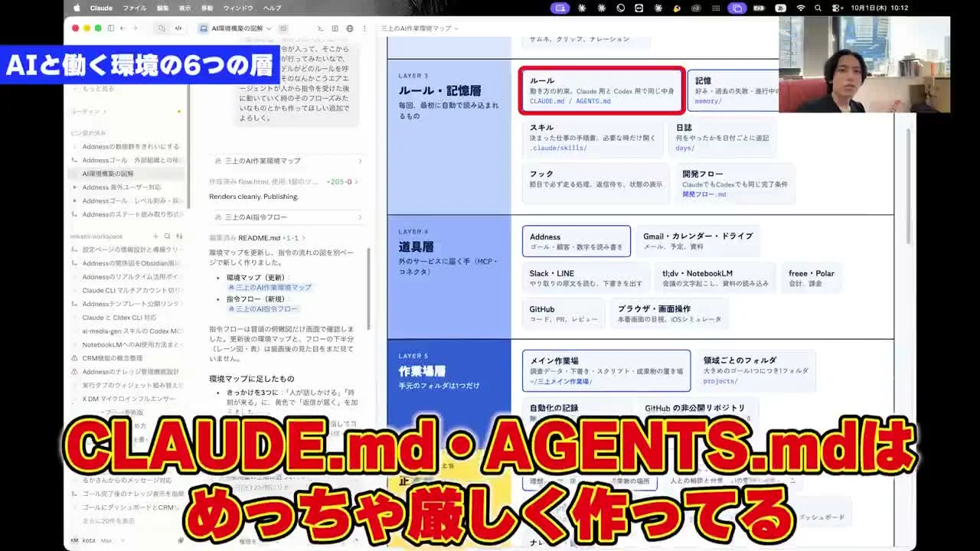
Task: Open the ウィンドウ menu
Action: [x=238, y=8]
